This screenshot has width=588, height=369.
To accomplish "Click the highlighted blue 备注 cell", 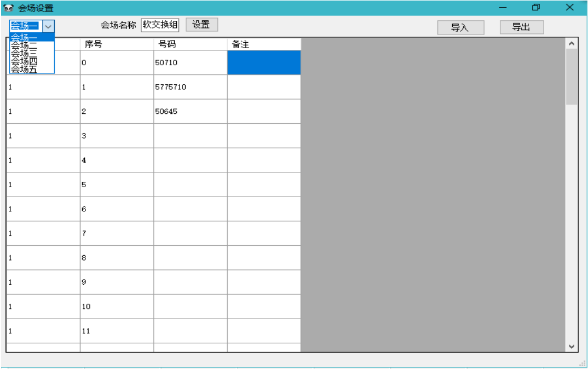I will [264, 62].
